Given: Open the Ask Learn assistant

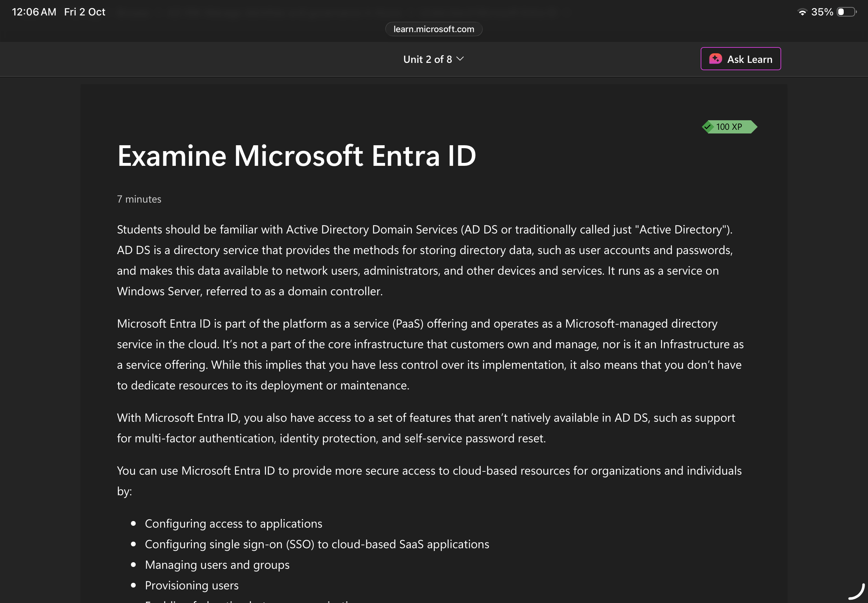Looking at the screenshot, I should click(x=740, y=59).
